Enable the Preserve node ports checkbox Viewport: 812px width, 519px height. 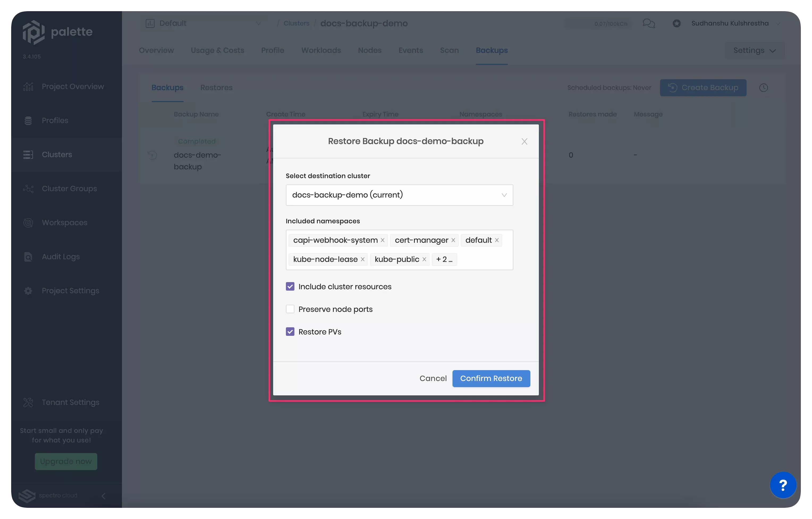pyautogui.click(x=290, y=309)
